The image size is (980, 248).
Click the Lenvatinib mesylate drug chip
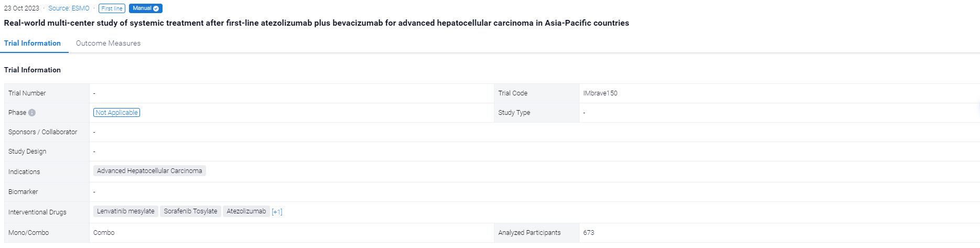(126, 211)
